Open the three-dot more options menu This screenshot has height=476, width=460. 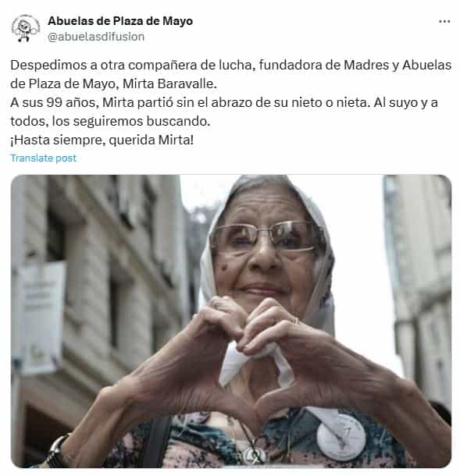[x=444, y=22]
